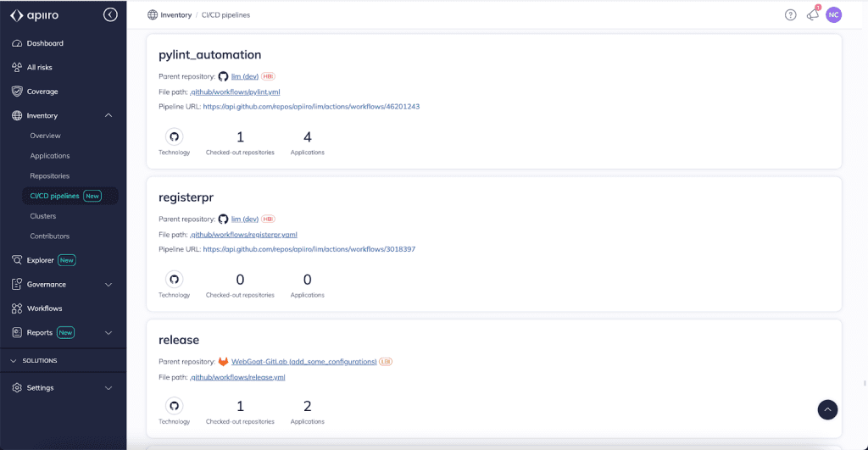Collapse the SOLUTIONS section

[x=13, y=361]
